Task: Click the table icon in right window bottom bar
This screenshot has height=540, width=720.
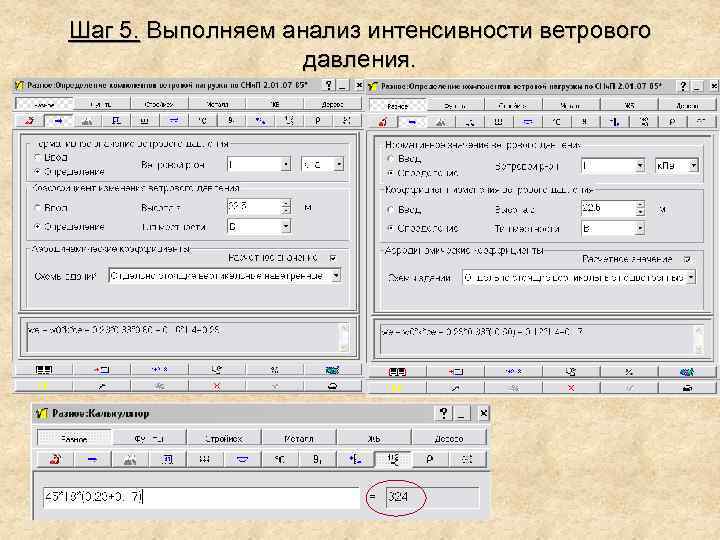Action: [x=398, y=371]
